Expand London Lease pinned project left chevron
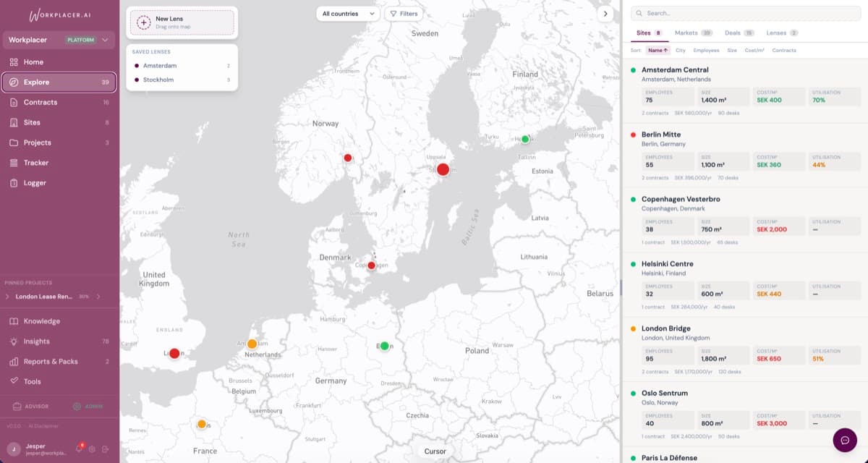Image resolution: width=868 pixels, height=463 pixels. 7,297
